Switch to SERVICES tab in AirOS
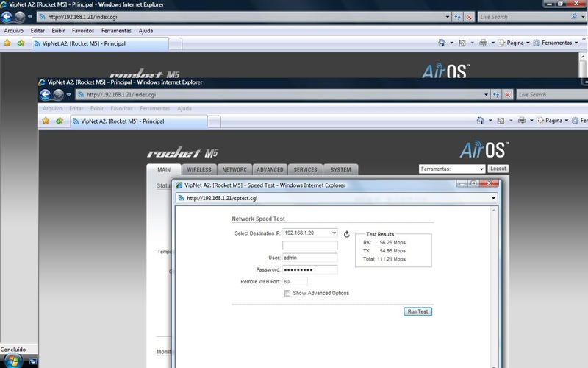This screenshot has height=368, width=588. coord(305,170)
